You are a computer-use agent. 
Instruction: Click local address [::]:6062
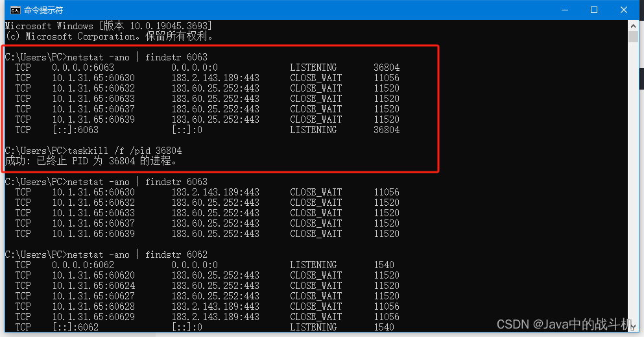[x=76, y=327]
